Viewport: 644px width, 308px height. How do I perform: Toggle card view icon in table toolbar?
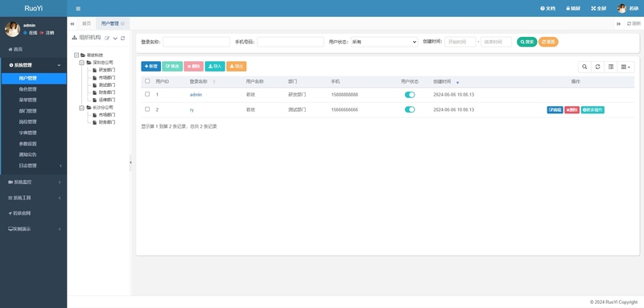[611, 67]
